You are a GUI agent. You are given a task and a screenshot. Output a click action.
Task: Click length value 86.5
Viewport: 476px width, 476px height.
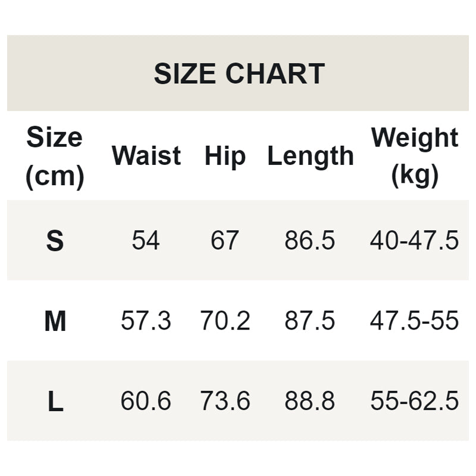[310, 241]
